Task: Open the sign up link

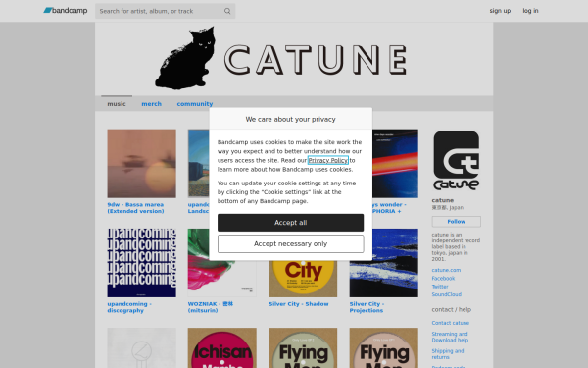Action: tap(500, 11)
